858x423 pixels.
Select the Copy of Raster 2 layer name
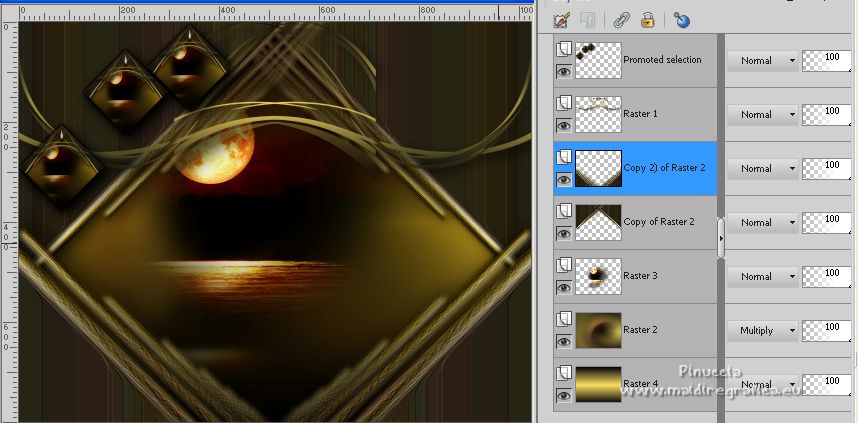click(659, 222)
